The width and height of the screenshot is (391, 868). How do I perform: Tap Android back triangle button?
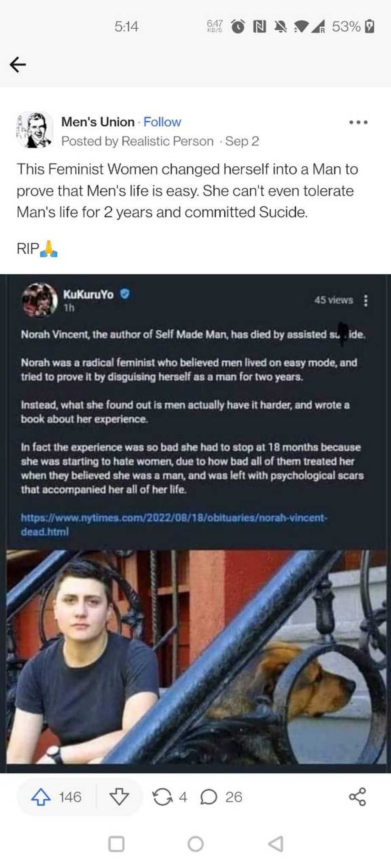pos(276,844)
